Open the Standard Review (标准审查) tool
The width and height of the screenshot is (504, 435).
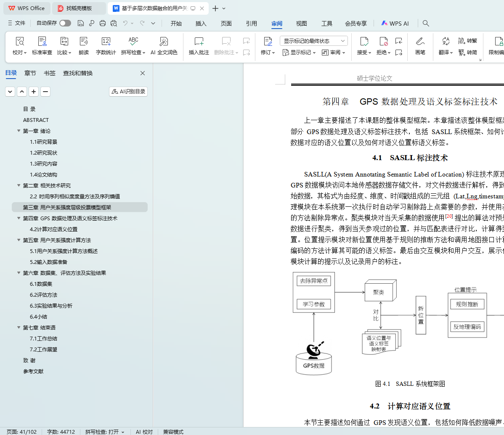[42, 42]
